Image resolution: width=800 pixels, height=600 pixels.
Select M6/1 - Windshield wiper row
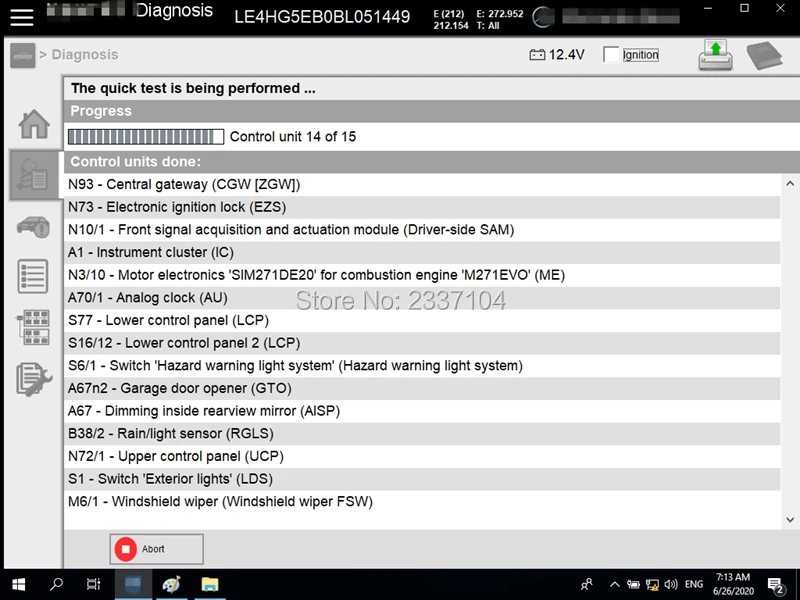(x=422, y=502)
